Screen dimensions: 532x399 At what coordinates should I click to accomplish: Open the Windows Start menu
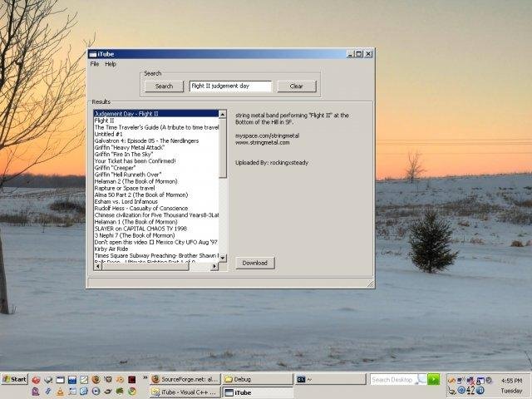pyautogui.click(x=14, y=379)
